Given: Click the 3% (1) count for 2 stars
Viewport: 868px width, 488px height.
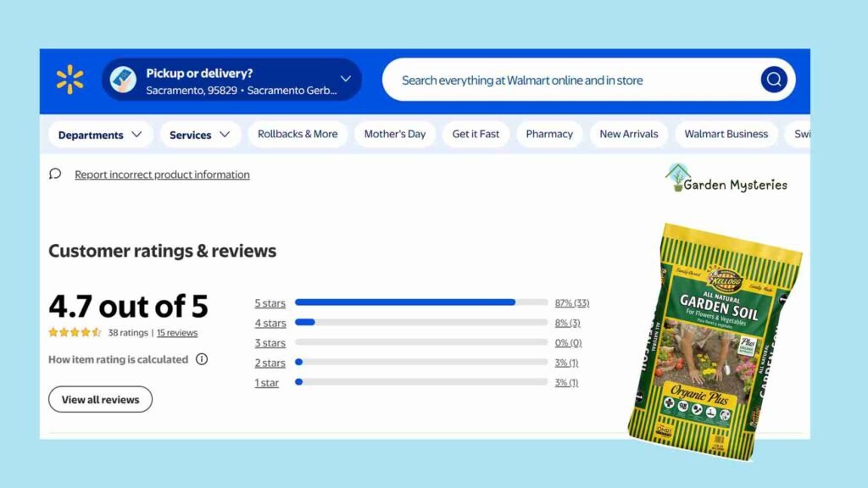Looking at the screenshot, I should click(566, 363).
